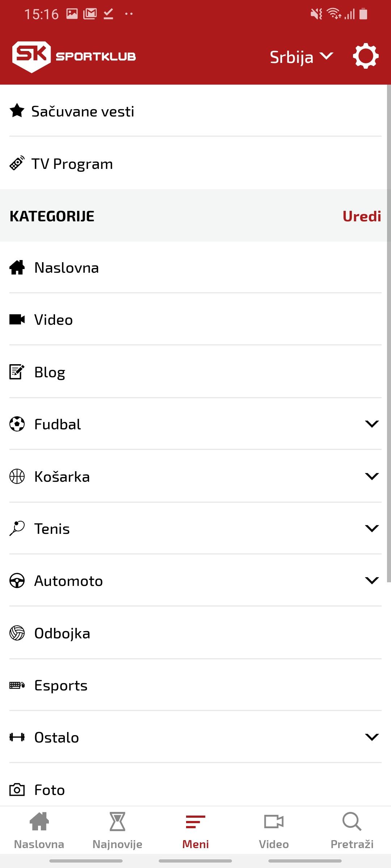This screenshot has width=391, height=868.
Task: Open Sačuvane vesti star icon
Action: (x=17, y=111)
